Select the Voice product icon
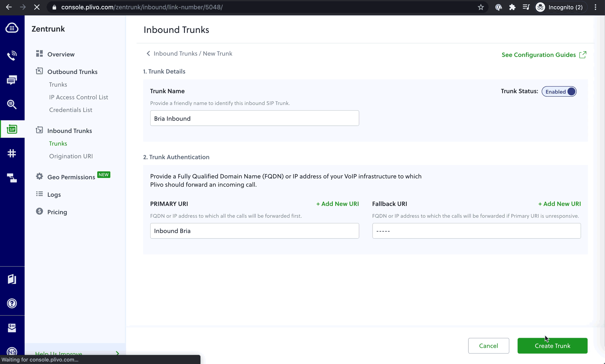This screenshot has height=364, width=605. pos(12,56)
